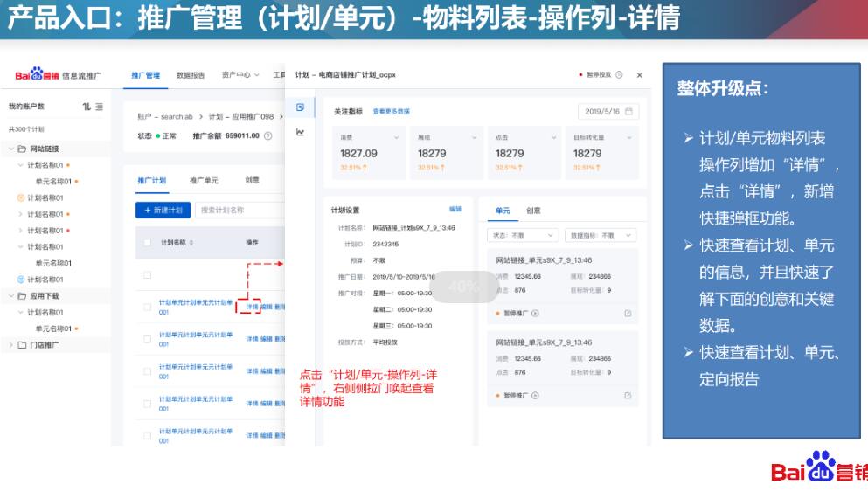
Task: Click the sort icon beside 我的账户数
Action: (x=87, y=107)
